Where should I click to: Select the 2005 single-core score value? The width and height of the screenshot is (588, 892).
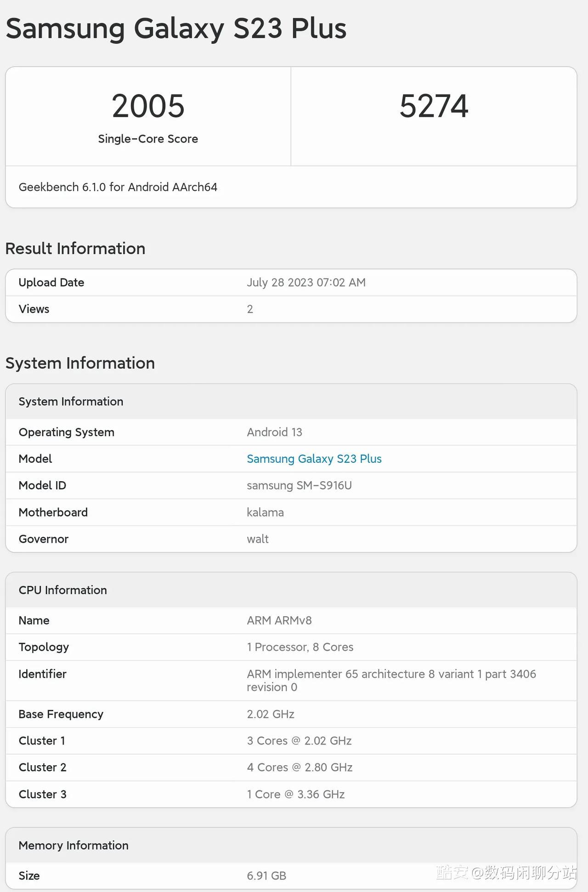pos(148,106)
